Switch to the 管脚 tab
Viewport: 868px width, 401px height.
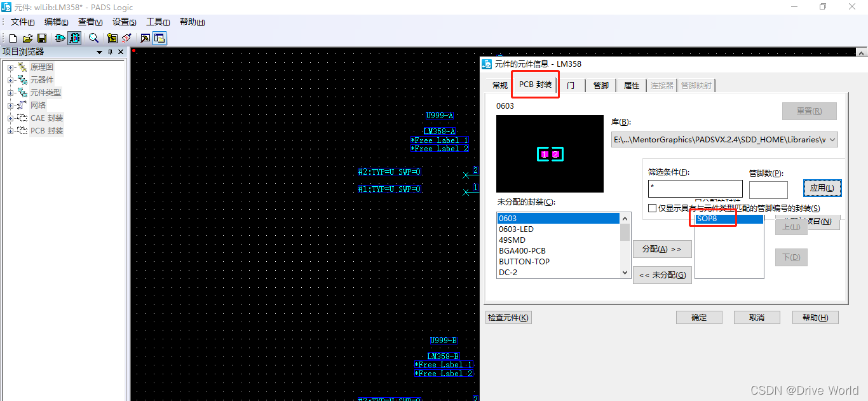(600, 85)
